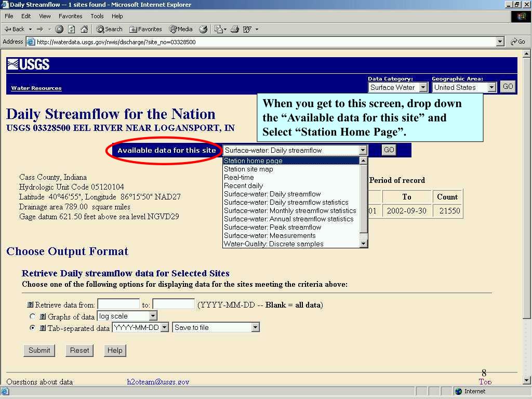Click the Mail toolbar icon
This screenshot has height=399, width=532.
[x=219, y=29]
